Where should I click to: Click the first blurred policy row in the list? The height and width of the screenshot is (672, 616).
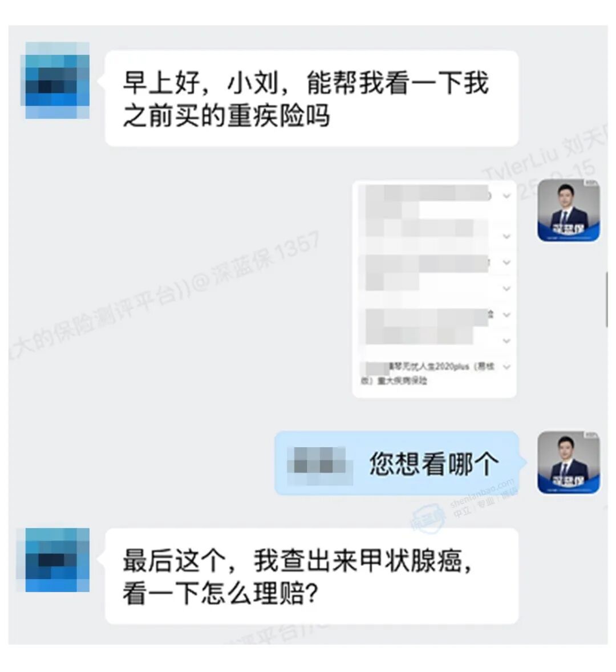(x=427, y=201)
